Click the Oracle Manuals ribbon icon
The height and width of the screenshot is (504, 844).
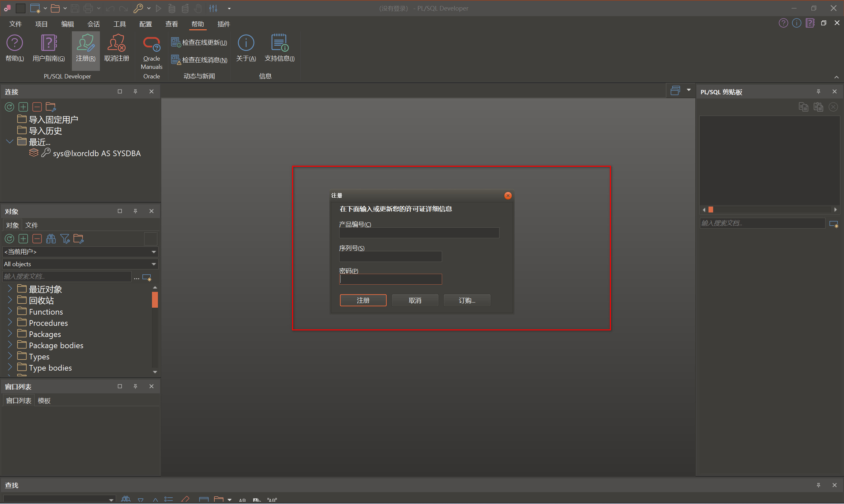point(151,44)
